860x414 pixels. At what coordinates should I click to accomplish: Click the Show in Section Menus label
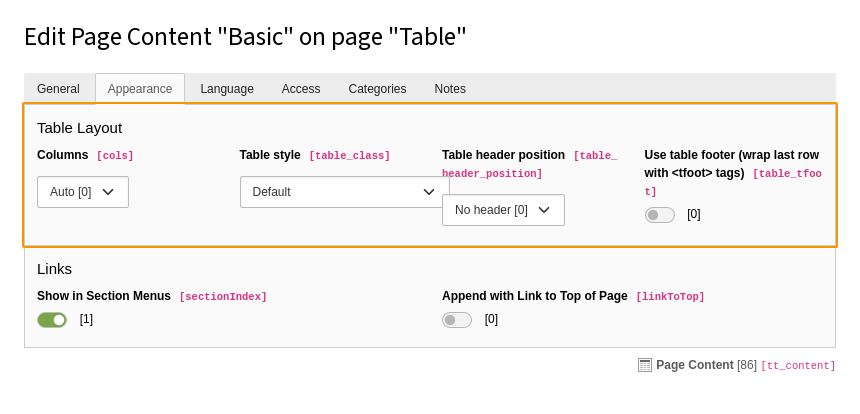point(104,296)
